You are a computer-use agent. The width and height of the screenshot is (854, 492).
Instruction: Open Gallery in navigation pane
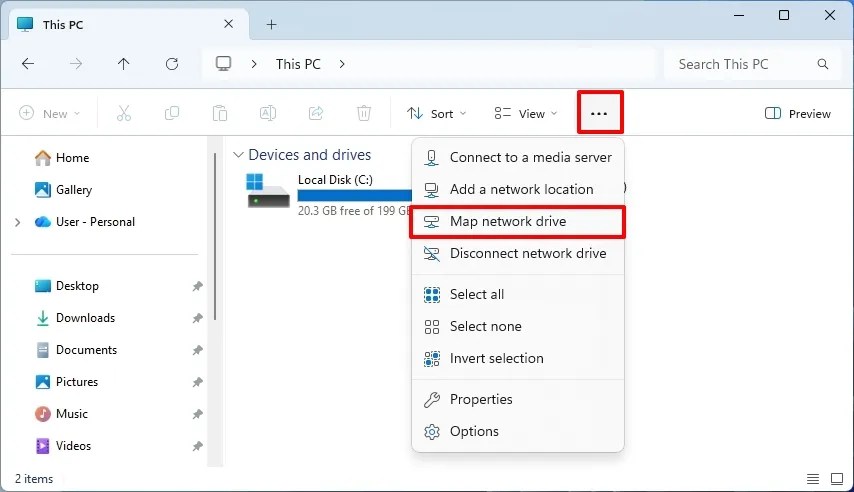[x=74, y=190]
